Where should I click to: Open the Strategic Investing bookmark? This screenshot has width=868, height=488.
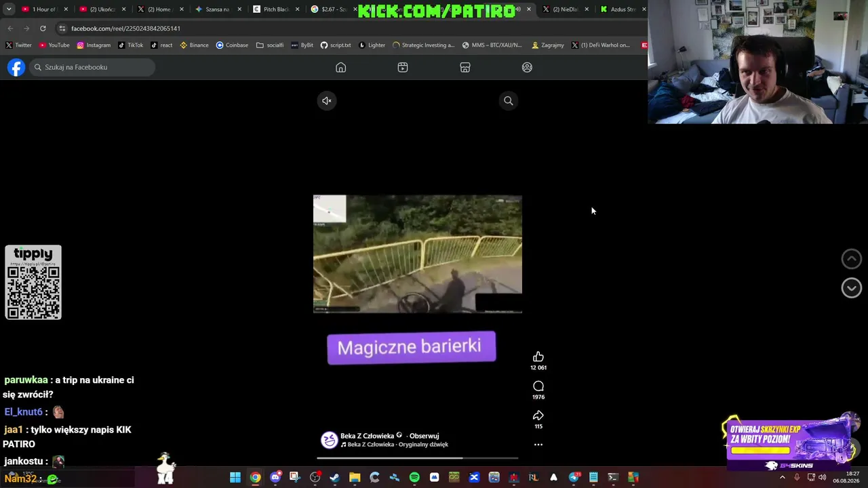(x=423, y=45)
